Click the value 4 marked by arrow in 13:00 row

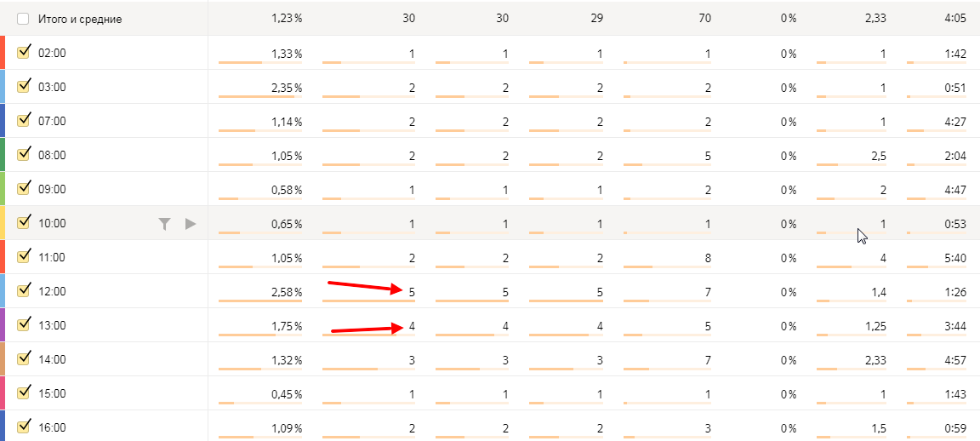[x=411, y=326]
